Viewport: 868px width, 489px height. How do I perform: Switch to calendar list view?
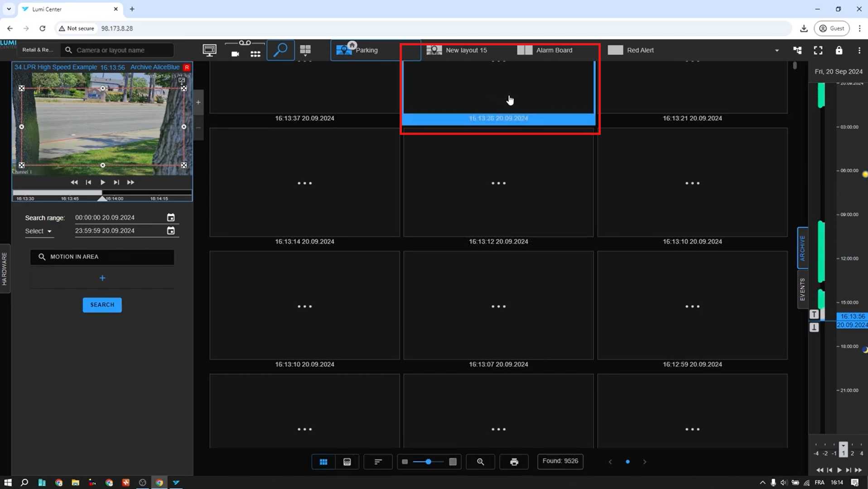point(347,461)
